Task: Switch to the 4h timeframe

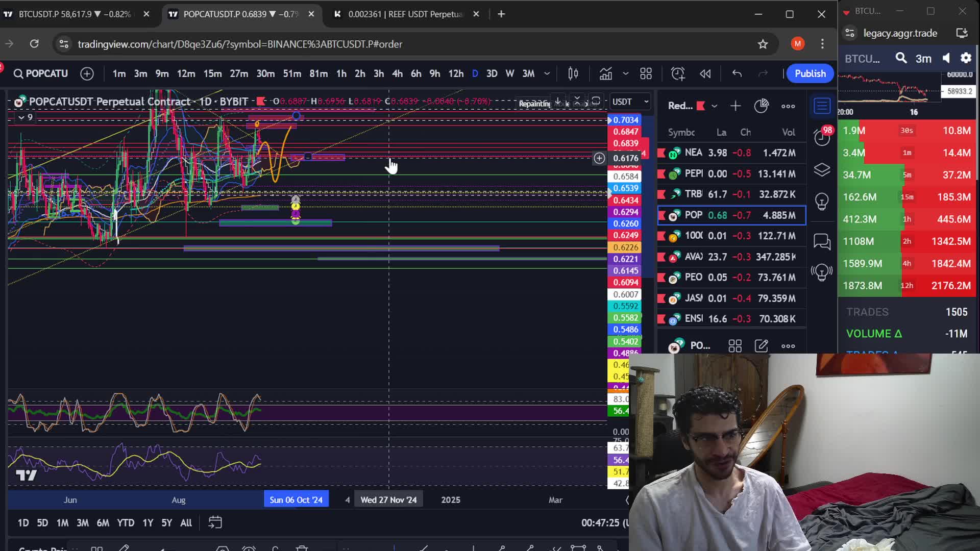Action: [x=397, y=73]
